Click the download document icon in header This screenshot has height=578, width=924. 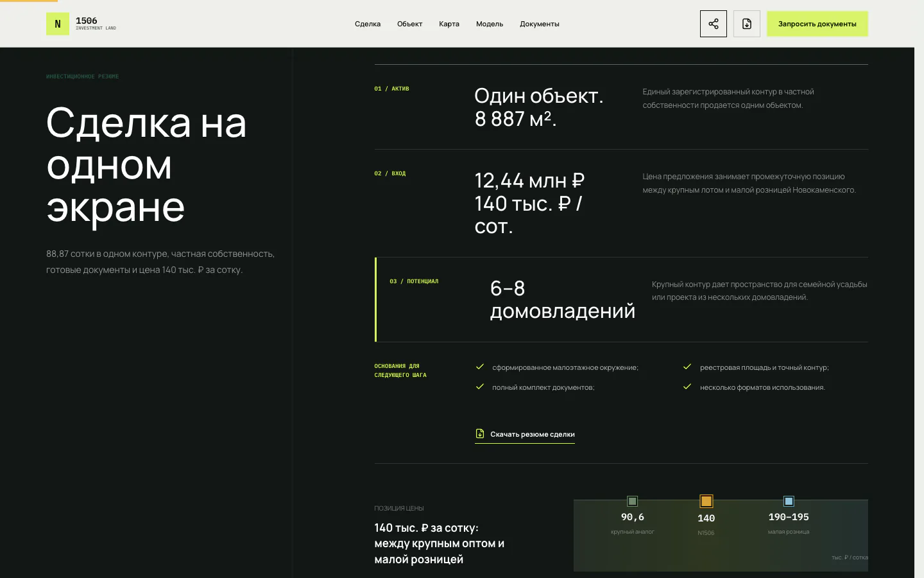click(747, 24)
